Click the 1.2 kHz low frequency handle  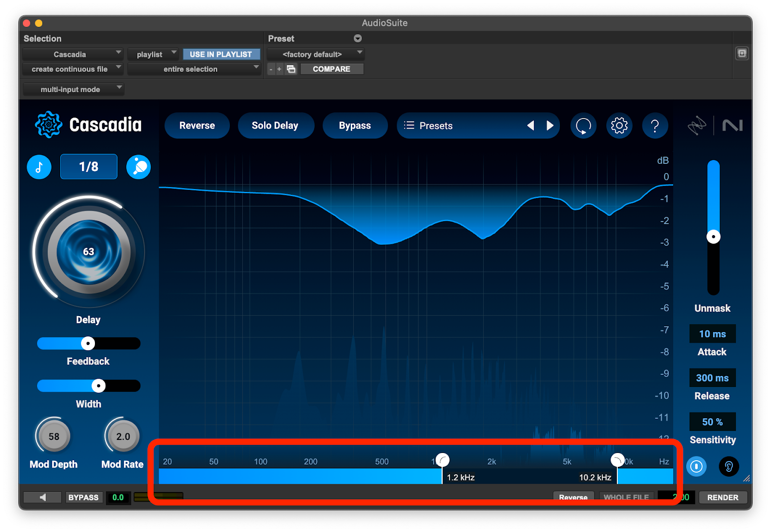click(442, 461)
